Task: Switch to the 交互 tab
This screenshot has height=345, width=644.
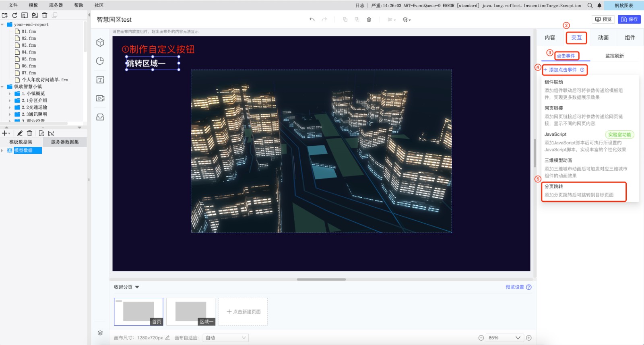Action: click(x=576, y=37)
